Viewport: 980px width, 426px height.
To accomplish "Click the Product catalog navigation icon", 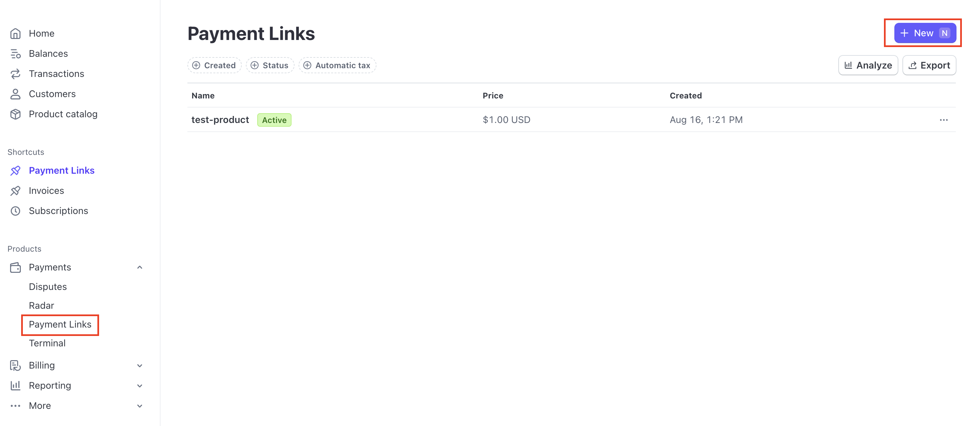I will click(x=17, y=114).
